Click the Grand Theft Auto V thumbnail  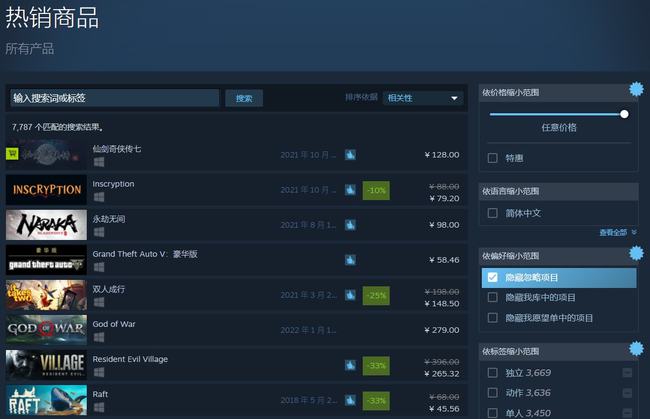pyautogui.click(x=46, y=260)
